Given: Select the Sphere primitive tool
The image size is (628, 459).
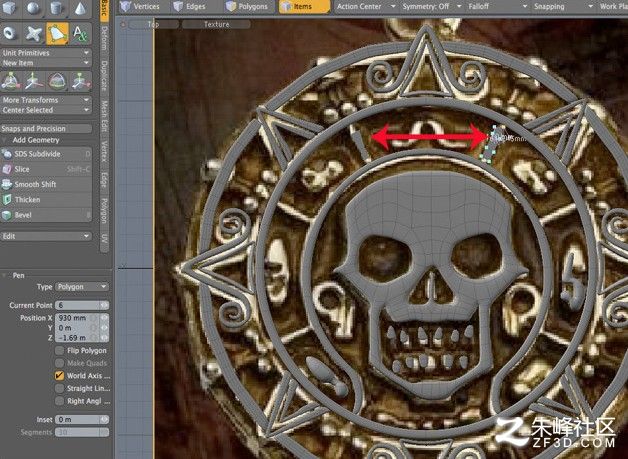Looking at the screenshot, I should 33,8.
